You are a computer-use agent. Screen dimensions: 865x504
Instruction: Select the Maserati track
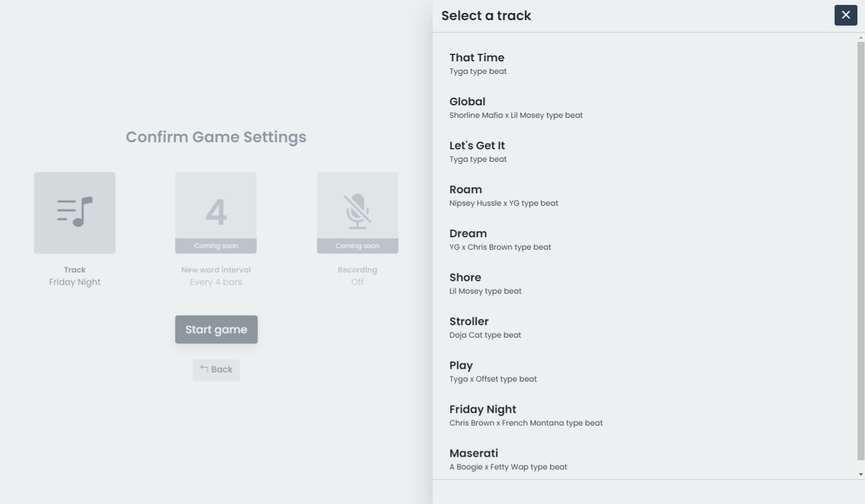tap(644, 459)
